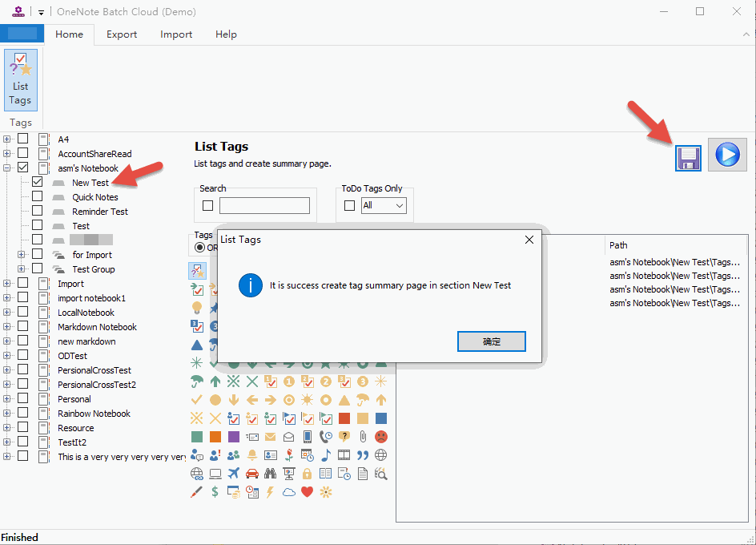The height and width of the screenshot is (545, 756).
Task: Click the 确定 OK button in dialog
Action: coord(491,341)
